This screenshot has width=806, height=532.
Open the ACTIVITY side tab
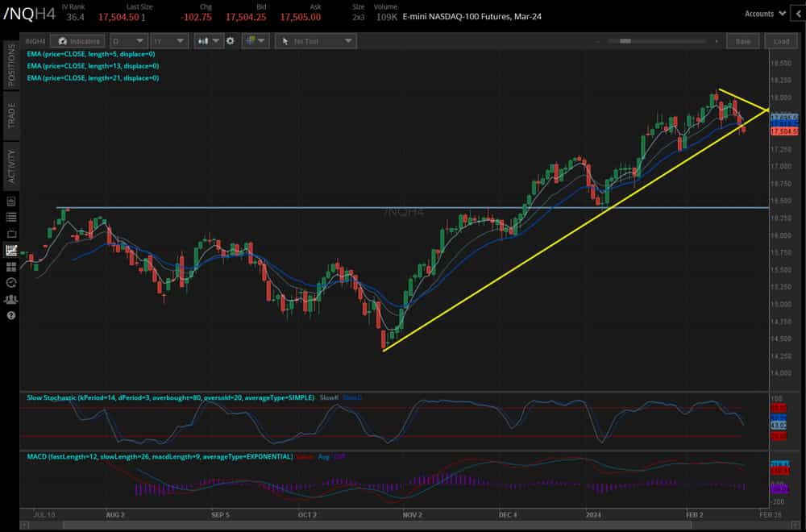pyautogui.click(x=11, y=166)
